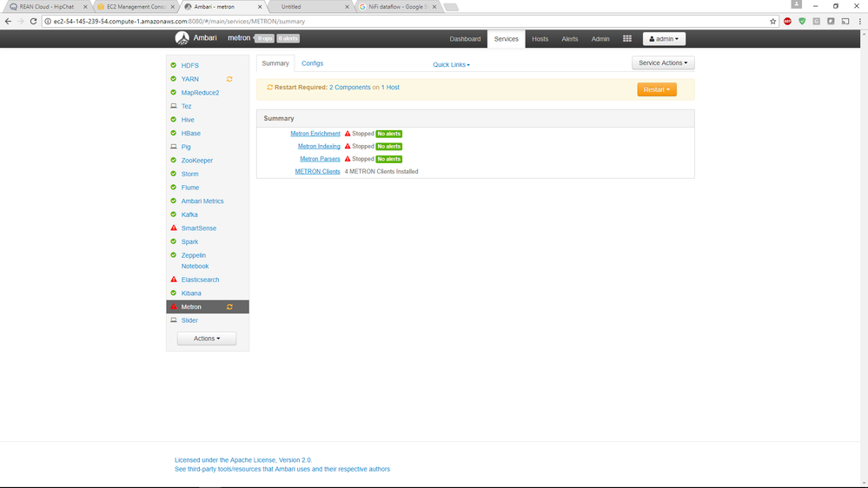868x488 pixels.
Task: Go to Dashboard in top navigation
Action: tap(465, 39)
